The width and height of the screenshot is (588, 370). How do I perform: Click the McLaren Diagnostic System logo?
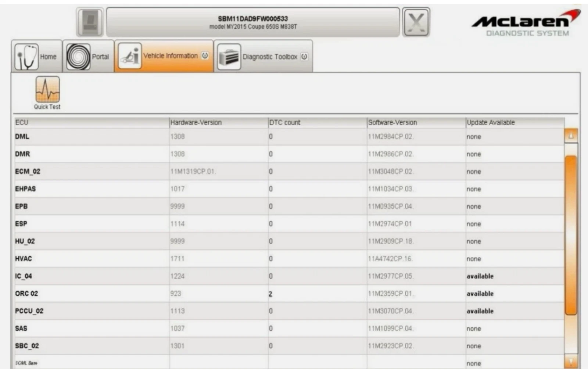click(526, 24)
